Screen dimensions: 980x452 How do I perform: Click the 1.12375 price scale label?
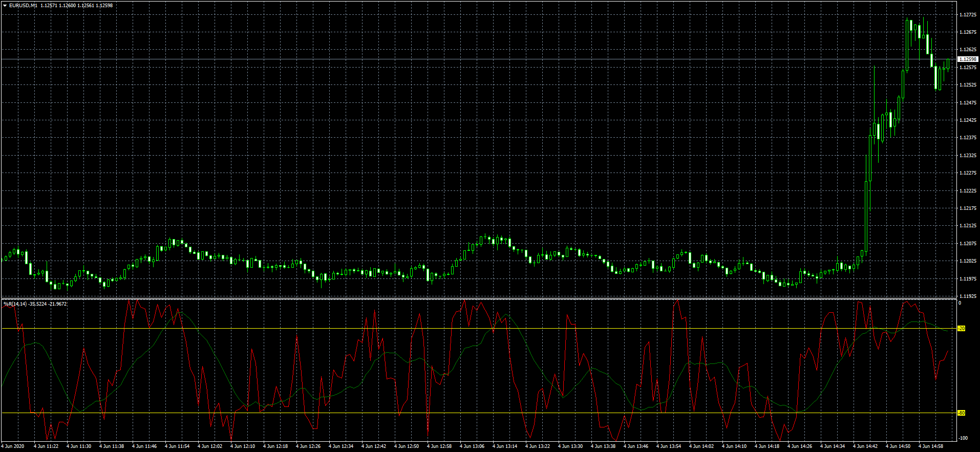click(x=967, y=138)
